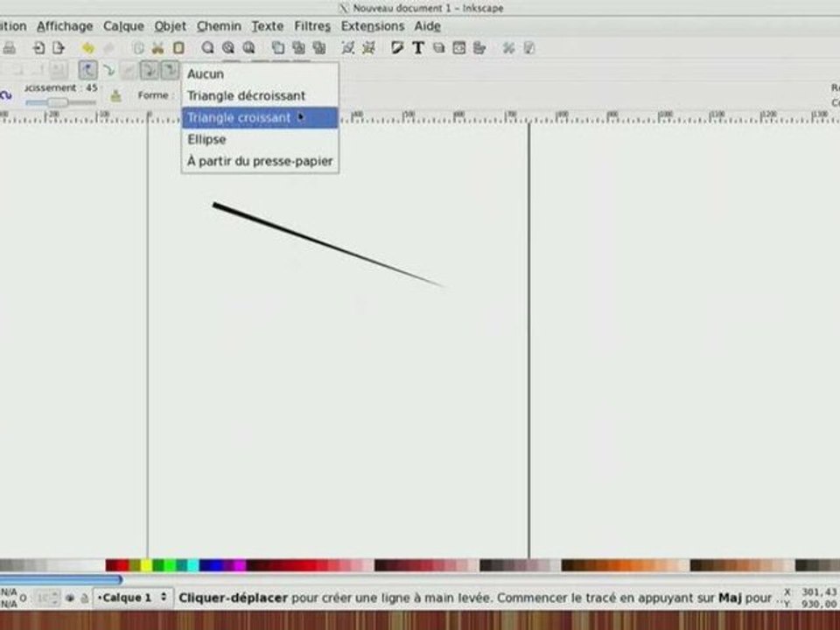Open the XML editor icon
The width and height of the screenshot is (840, 630).
(459, 48)
